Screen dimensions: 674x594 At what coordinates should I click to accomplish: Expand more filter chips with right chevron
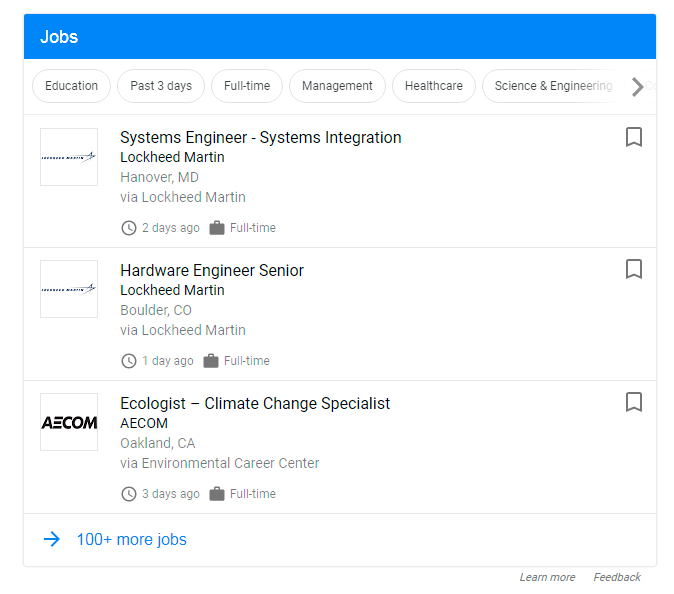click(x=638, y=86)
